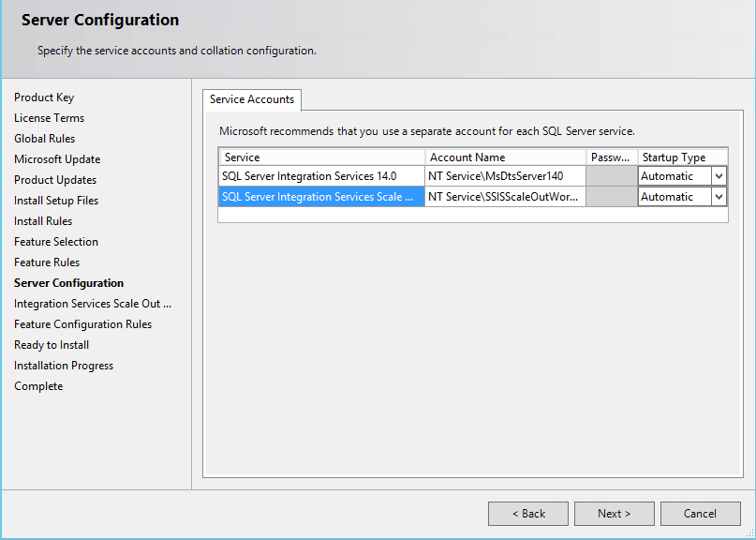Open the Ready to Install page
Screen dimensions: 756x540
pos(51,344)
